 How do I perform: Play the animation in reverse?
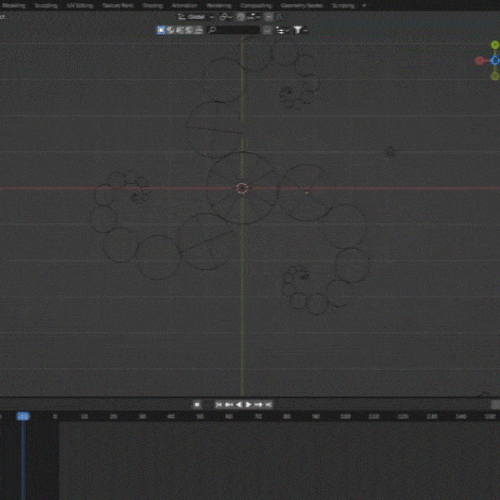click(239, 405)
